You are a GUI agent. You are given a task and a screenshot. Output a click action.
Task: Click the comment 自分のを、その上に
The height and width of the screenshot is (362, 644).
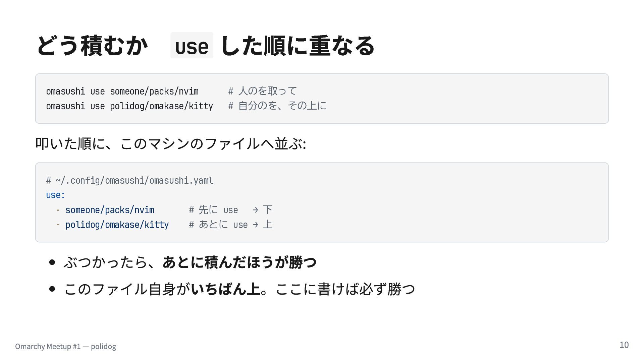(x=277, y=106)
